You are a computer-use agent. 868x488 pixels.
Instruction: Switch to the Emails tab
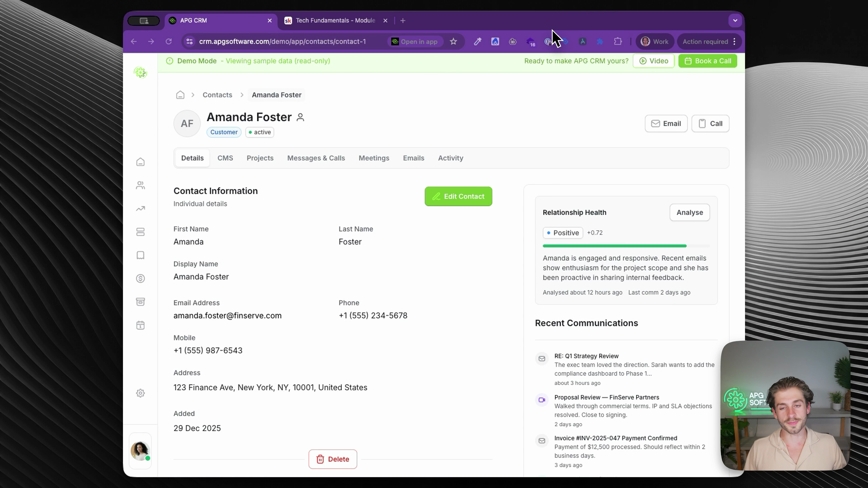click(x=413, y=158)
